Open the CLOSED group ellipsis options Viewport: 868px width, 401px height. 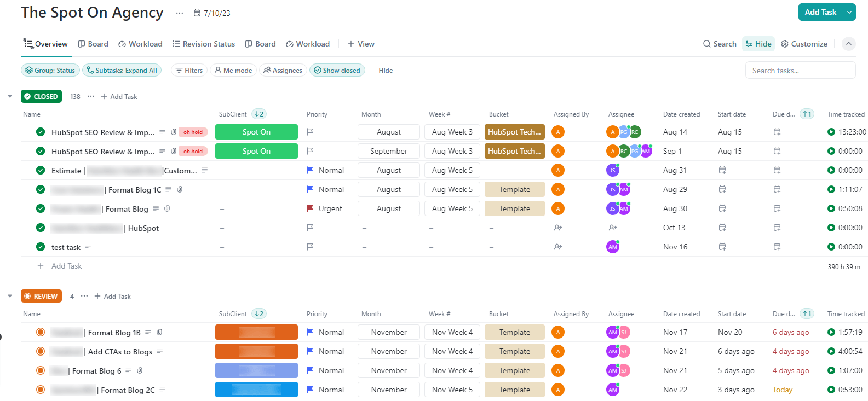[91, 96]
